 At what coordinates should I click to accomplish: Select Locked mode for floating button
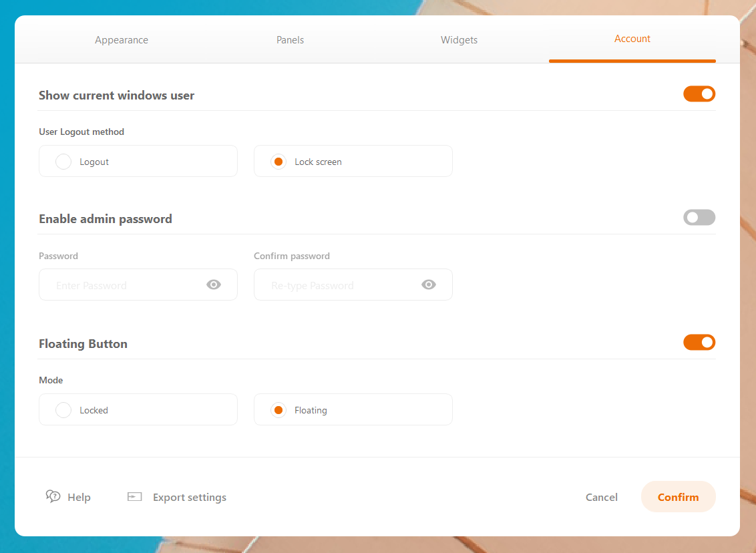pyautogui.click(x=63, y=410)
